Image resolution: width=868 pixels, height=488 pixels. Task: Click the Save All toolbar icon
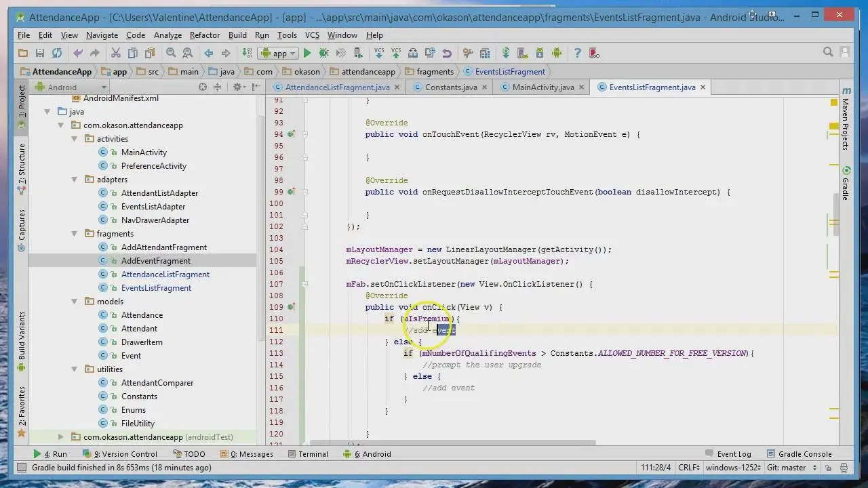(39, 53)
